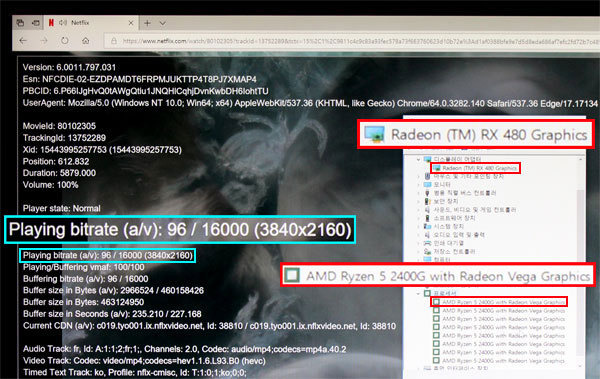600x379 pixels.
Task: Click the 시스템 장치 folder icon
Action: 427,227
